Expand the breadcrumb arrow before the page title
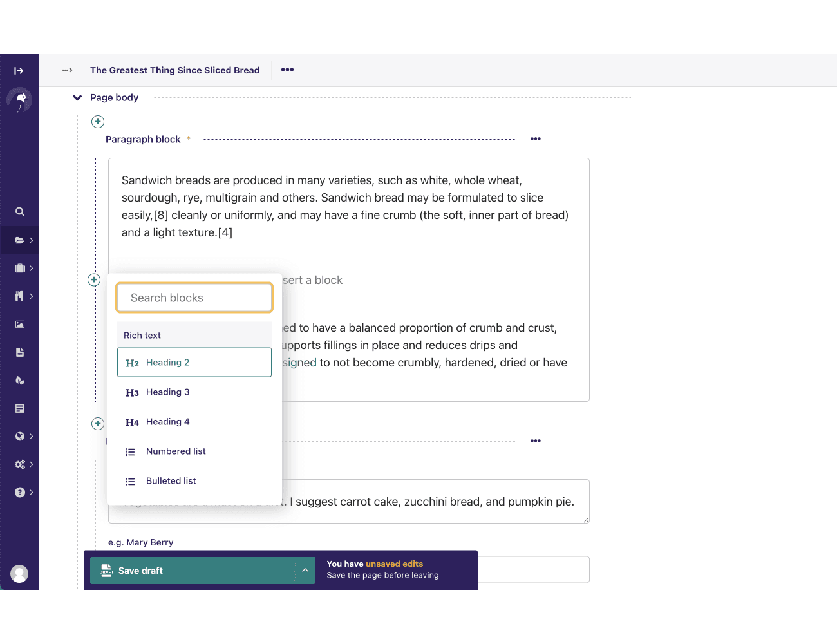Image resolution: width=837 pixels, height=644 pixels. [67, 70]
